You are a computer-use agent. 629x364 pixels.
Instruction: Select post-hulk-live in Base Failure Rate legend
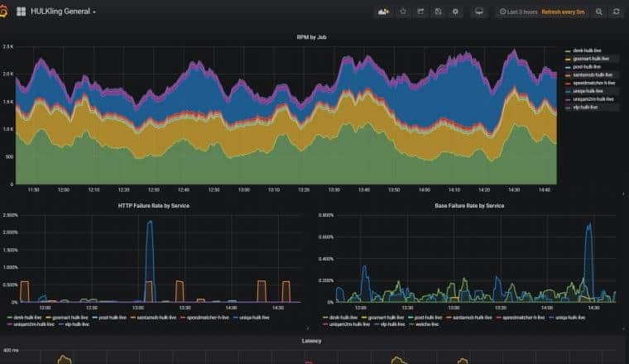[x=428, y=318]
